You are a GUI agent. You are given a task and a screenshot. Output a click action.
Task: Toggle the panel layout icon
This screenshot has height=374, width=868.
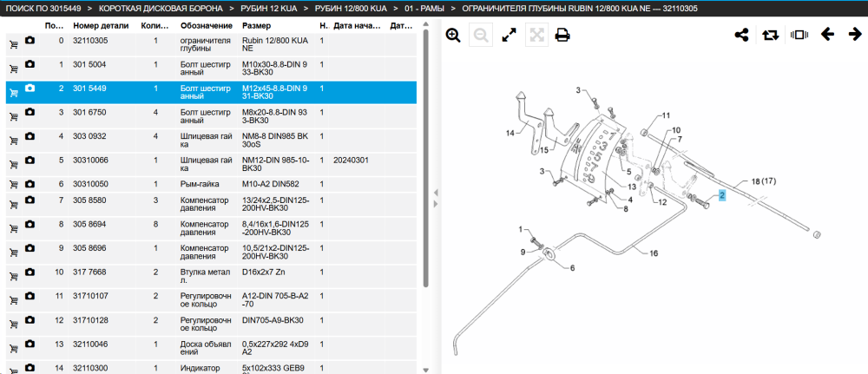[x=799, y=35]
